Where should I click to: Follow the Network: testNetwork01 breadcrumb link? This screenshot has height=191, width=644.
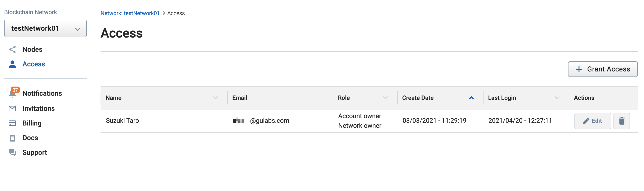tap(130, 13)
